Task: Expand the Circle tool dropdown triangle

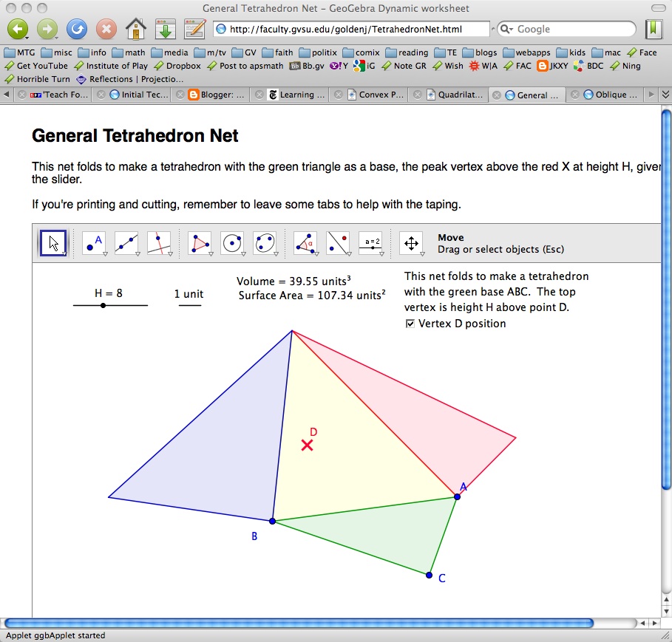Action: 243,254
